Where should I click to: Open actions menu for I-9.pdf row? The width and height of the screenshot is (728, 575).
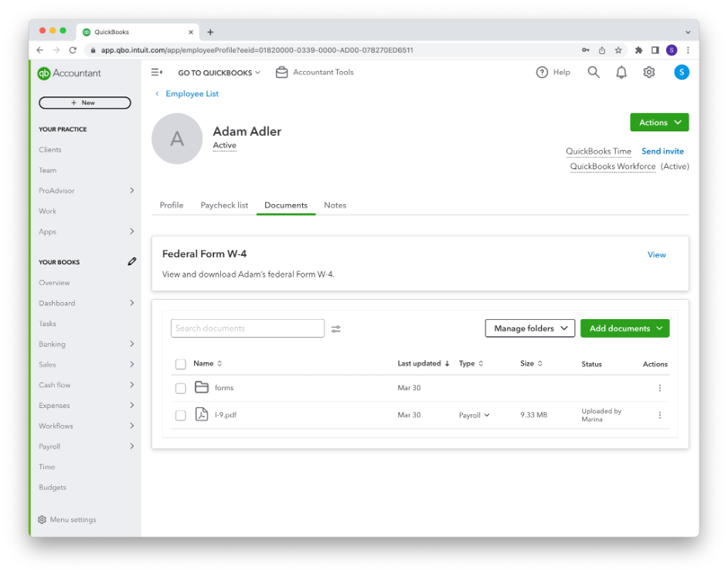pos(659,415)
